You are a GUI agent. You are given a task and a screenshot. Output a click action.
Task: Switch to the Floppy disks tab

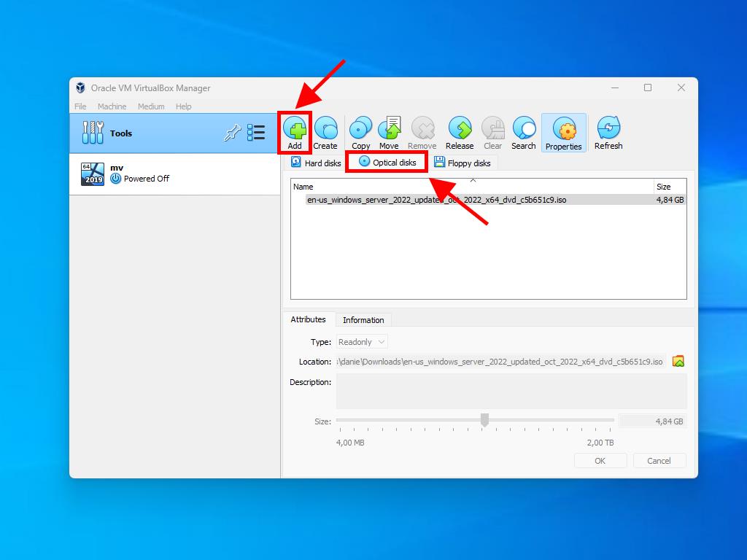coord(463,163)
